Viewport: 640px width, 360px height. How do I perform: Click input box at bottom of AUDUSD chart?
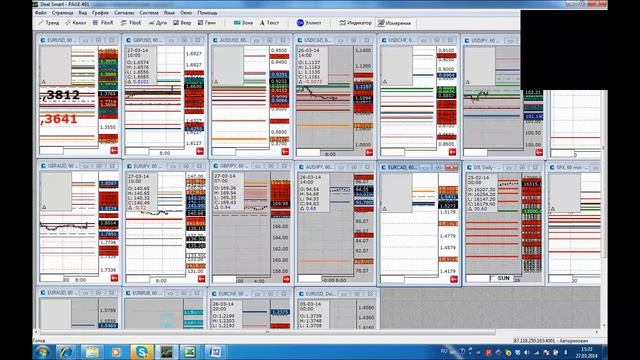[224, 151]
